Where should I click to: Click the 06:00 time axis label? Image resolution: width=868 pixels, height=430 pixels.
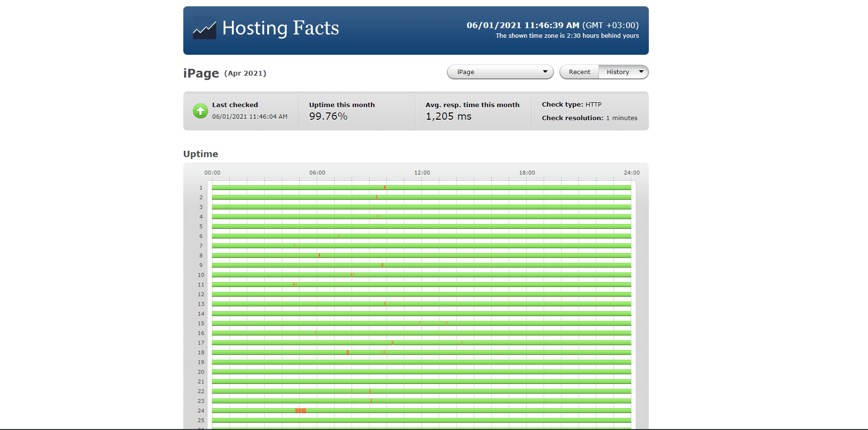[317, 173]
